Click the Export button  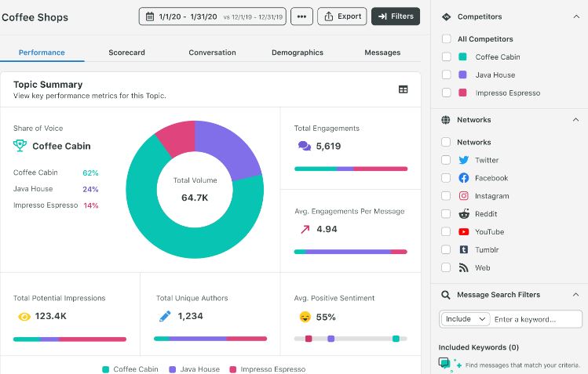tap(342, 16)
